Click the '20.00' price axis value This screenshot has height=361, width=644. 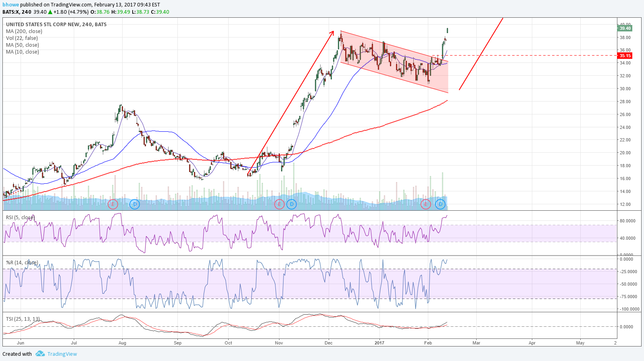coord(625,153)
